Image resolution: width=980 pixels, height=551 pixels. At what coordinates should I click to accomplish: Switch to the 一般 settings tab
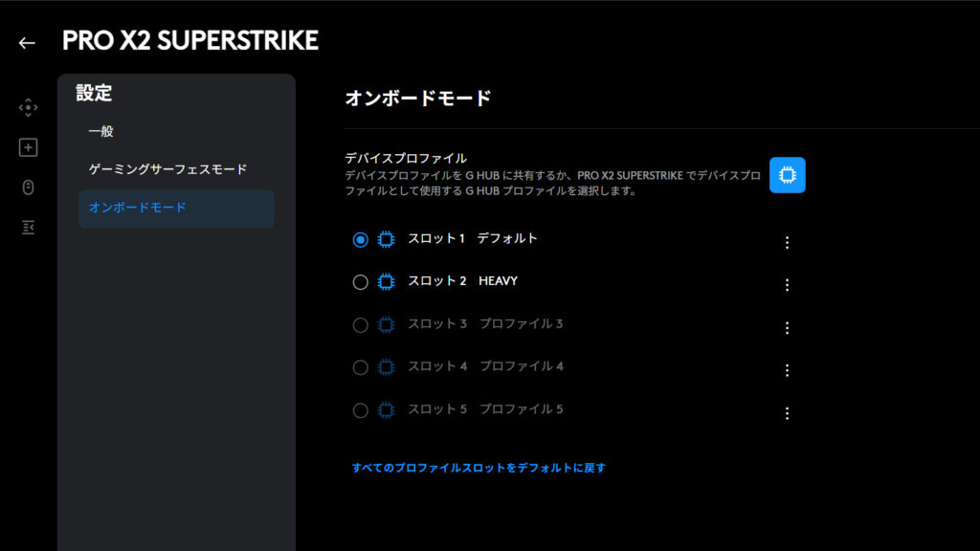101,131
